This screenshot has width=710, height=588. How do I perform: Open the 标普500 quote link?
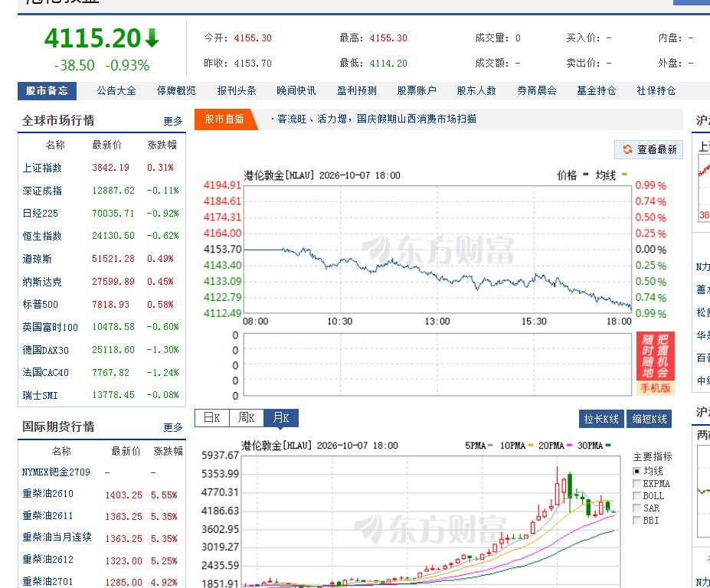click(x=41, y=304)
